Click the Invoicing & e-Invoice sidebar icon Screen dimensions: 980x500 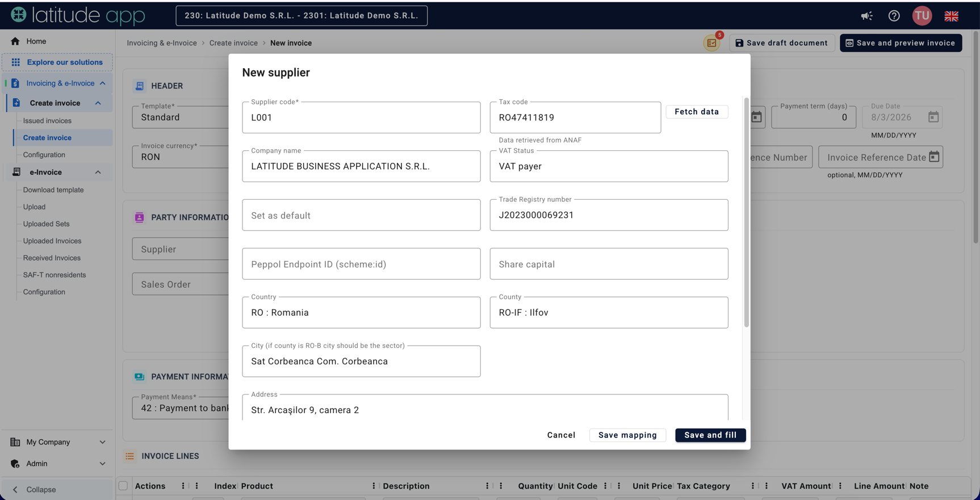tap(15, 83)
